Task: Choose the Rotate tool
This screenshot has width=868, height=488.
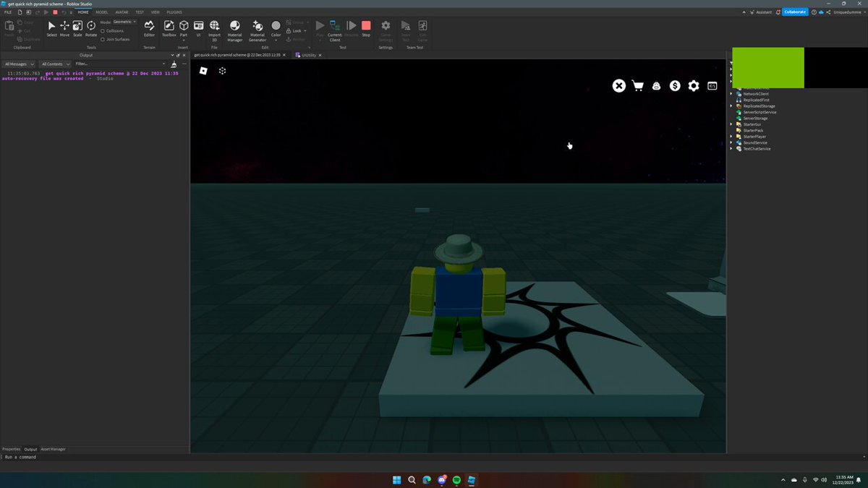Action: pos(91,28)
